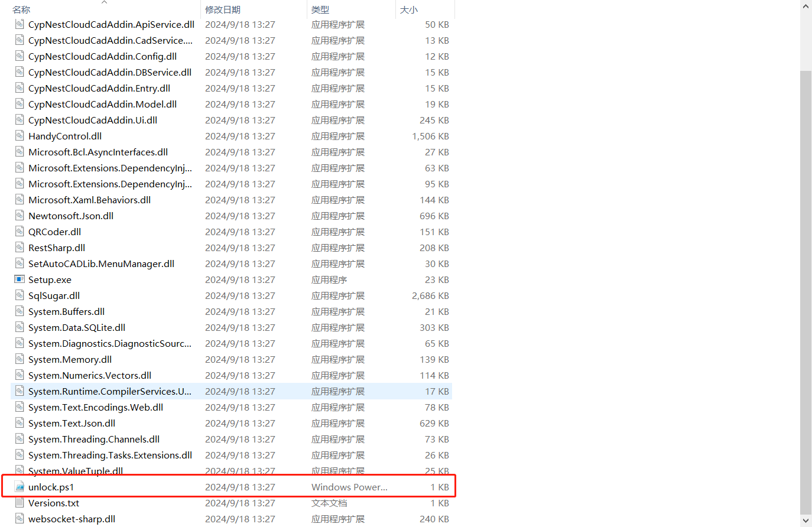
Task: Click the 303 KB size of System.Data.SQLite.dll
Action: [x=434, y=327]
